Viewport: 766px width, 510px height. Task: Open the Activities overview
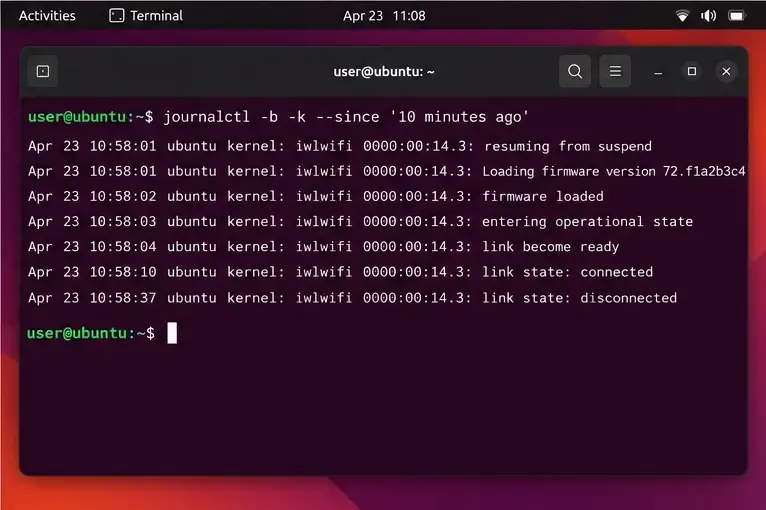tap(47, 16)
